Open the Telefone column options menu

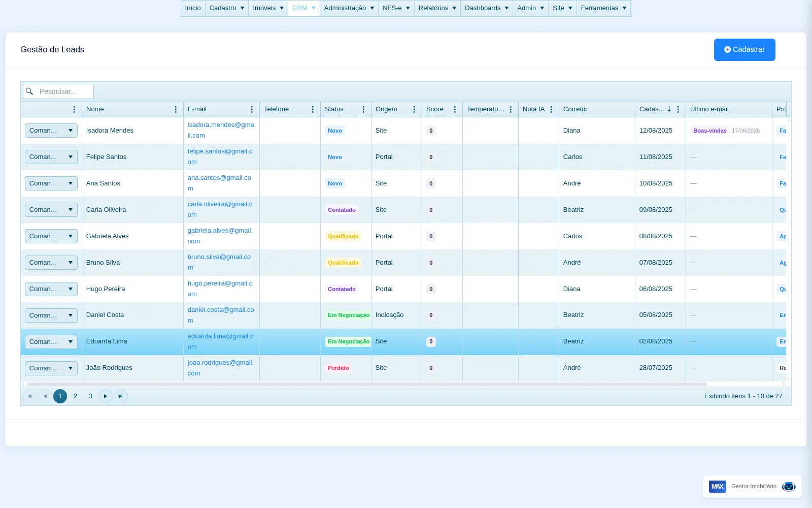[313, 109]
